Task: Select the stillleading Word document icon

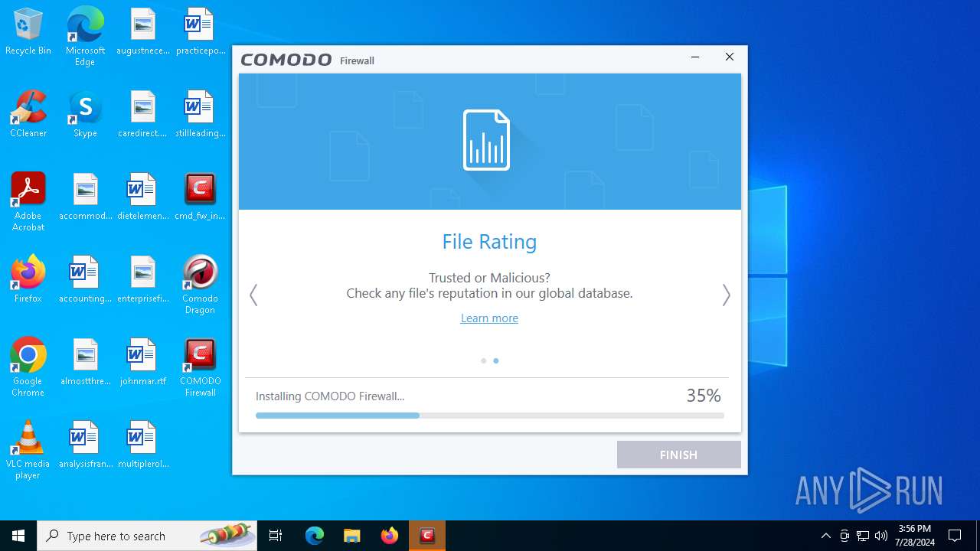Action: 201,114
